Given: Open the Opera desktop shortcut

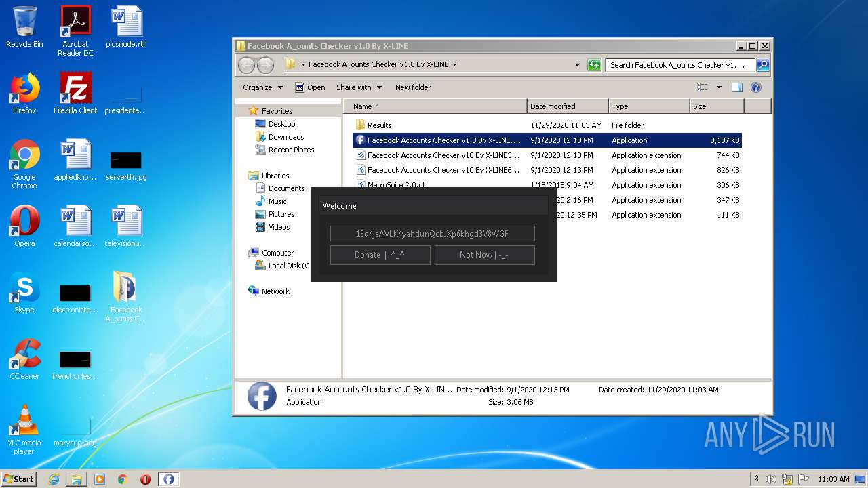Looking at the screenshot, I should coord(24,226).
